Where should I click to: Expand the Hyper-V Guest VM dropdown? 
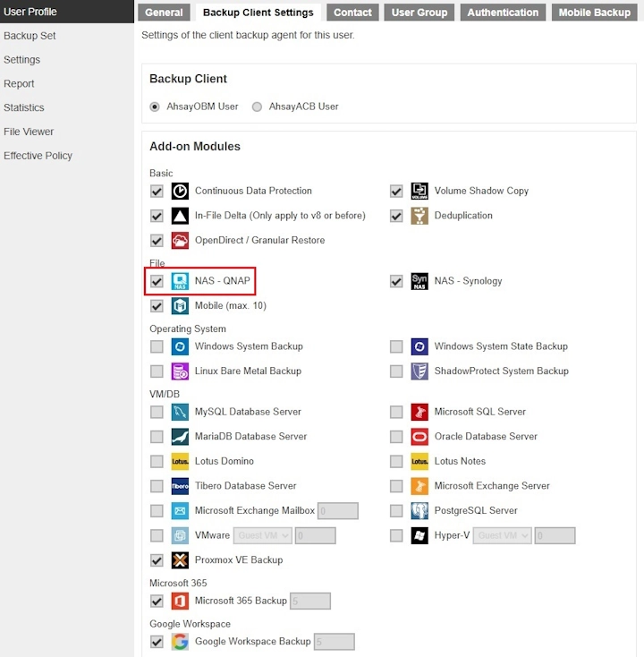click(502, 535)
